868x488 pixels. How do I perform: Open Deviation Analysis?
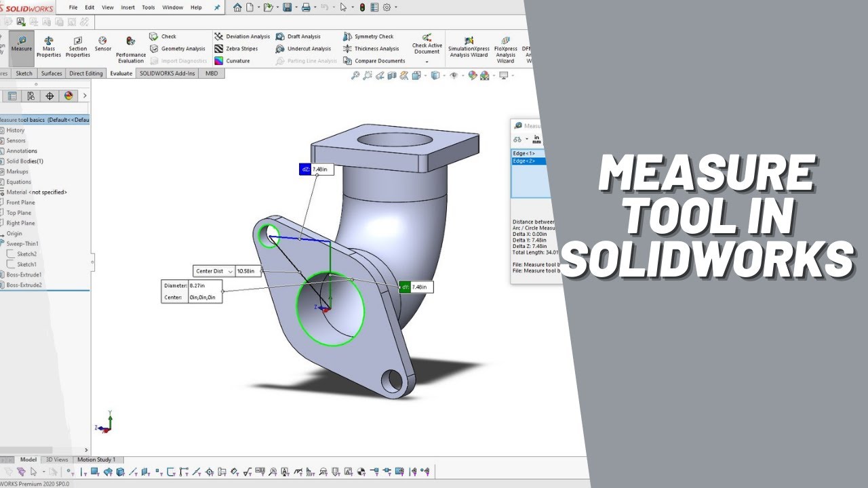coord(242,37)
